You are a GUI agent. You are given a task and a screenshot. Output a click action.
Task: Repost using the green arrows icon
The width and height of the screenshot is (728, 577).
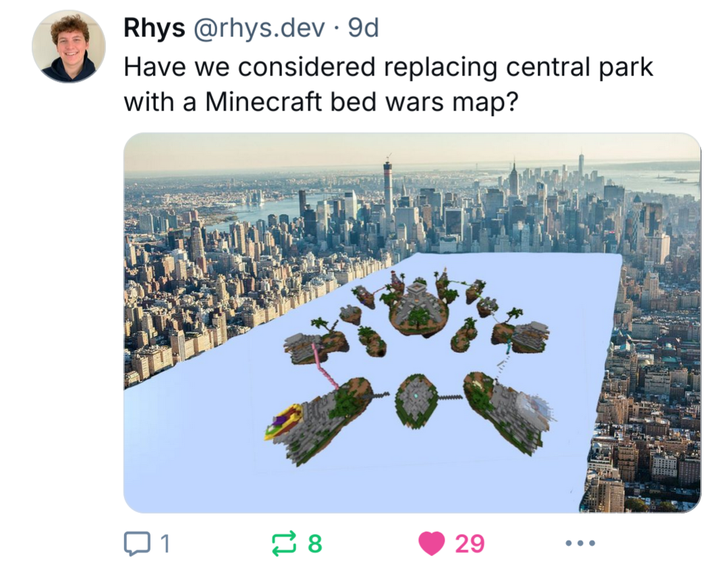[x=283, y=543]
